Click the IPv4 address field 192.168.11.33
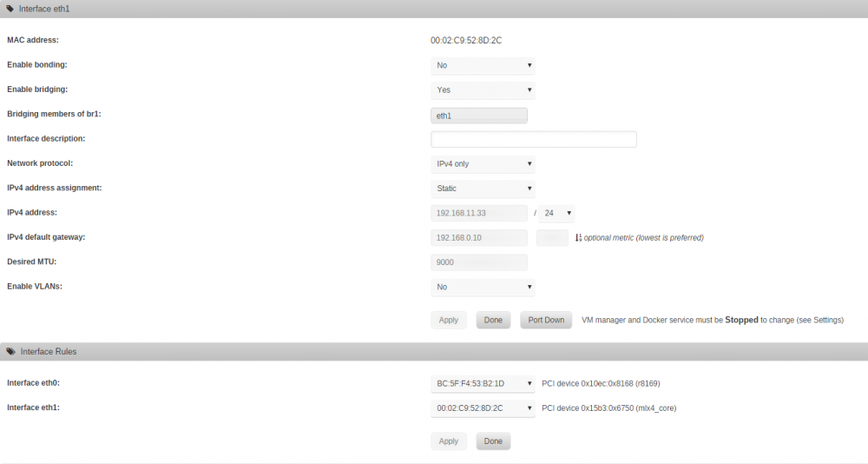This screenshot has height=464, width=868. tap(479, 213)
